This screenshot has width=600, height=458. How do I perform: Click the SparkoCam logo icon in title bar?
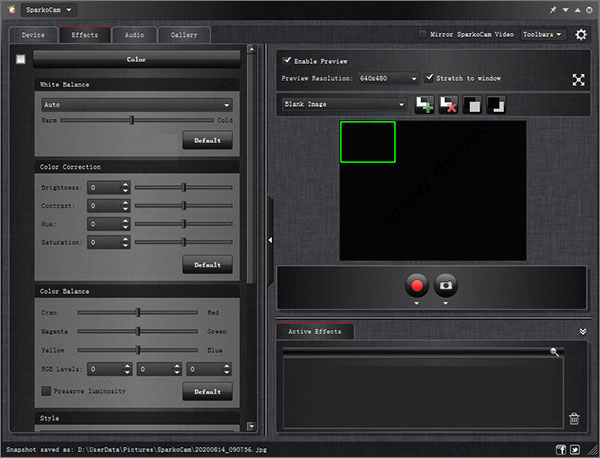pyautogui.click(x=12, y=10)
